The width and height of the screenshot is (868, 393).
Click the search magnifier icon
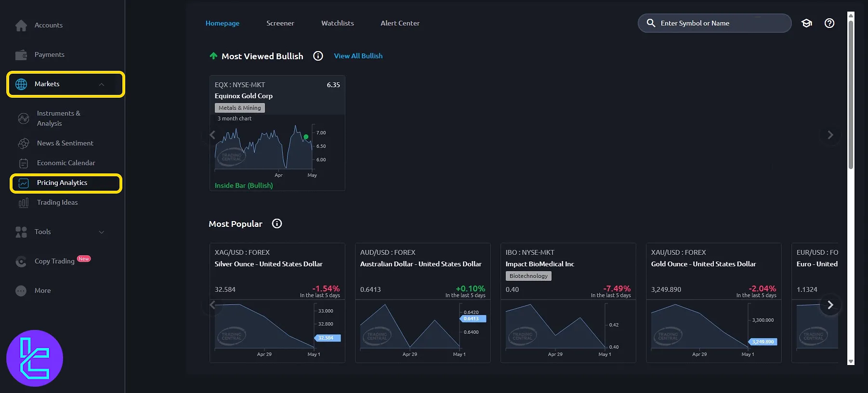point(651,23)
